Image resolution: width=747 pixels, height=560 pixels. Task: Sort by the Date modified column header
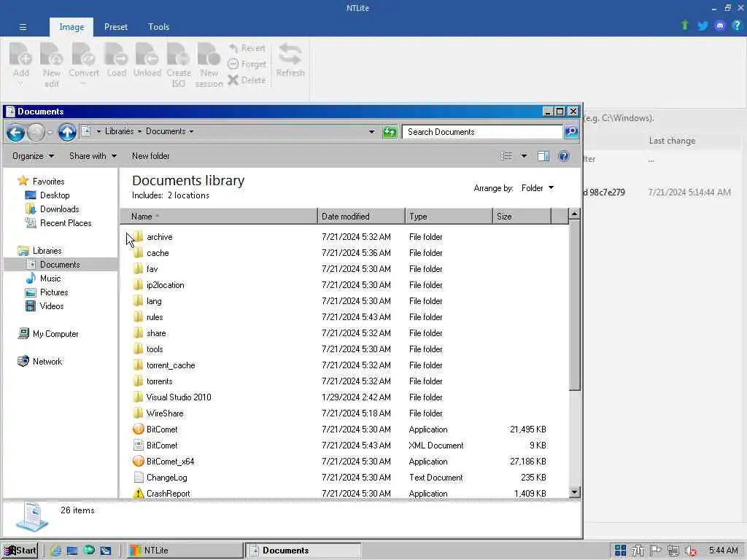pos(361,216)
